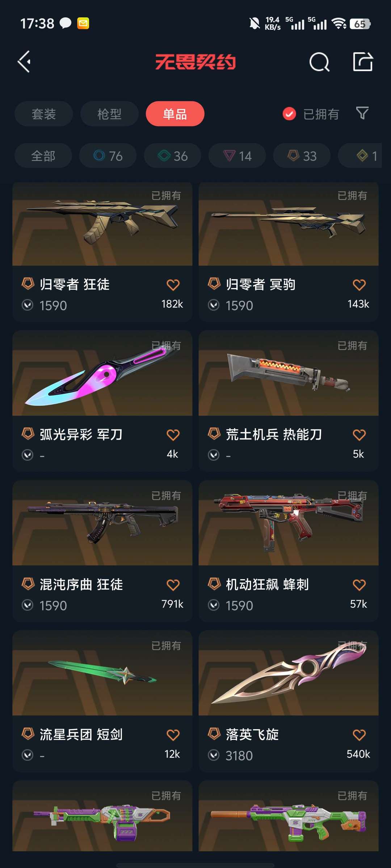Select the 单品 tab
This screenshot has height=868, width=391.
[x=175, y=114]
